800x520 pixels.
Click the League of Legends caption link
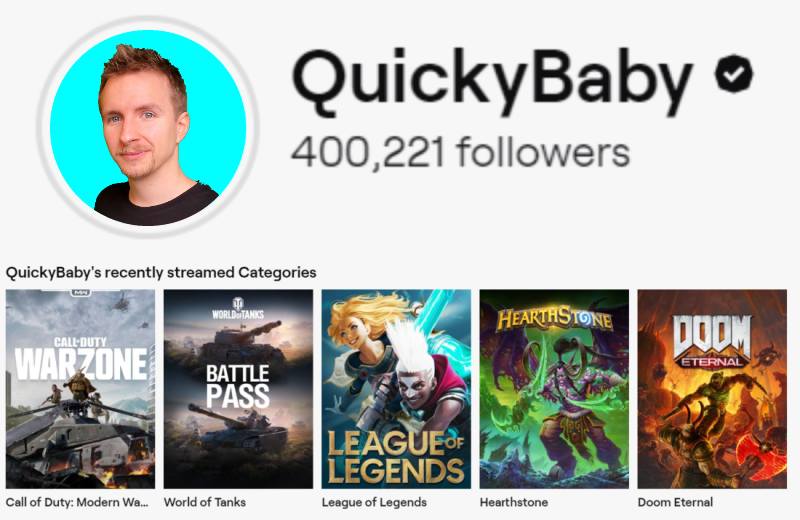click(374, 503)
